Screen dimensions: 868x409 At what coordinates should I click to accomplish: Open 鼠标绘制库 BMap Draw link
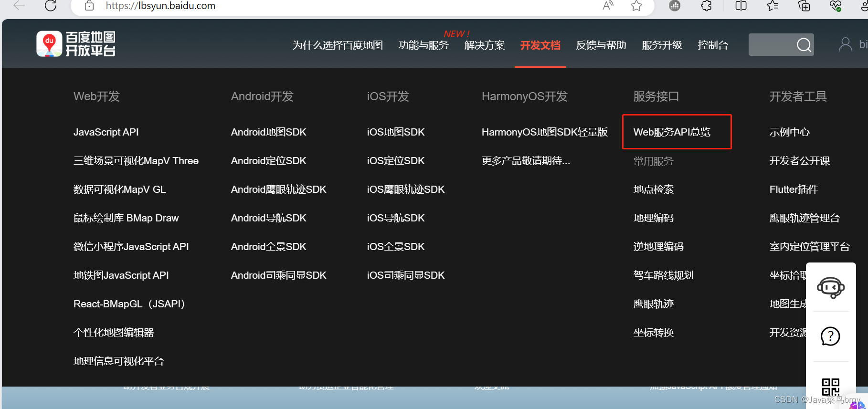[126, 218]
